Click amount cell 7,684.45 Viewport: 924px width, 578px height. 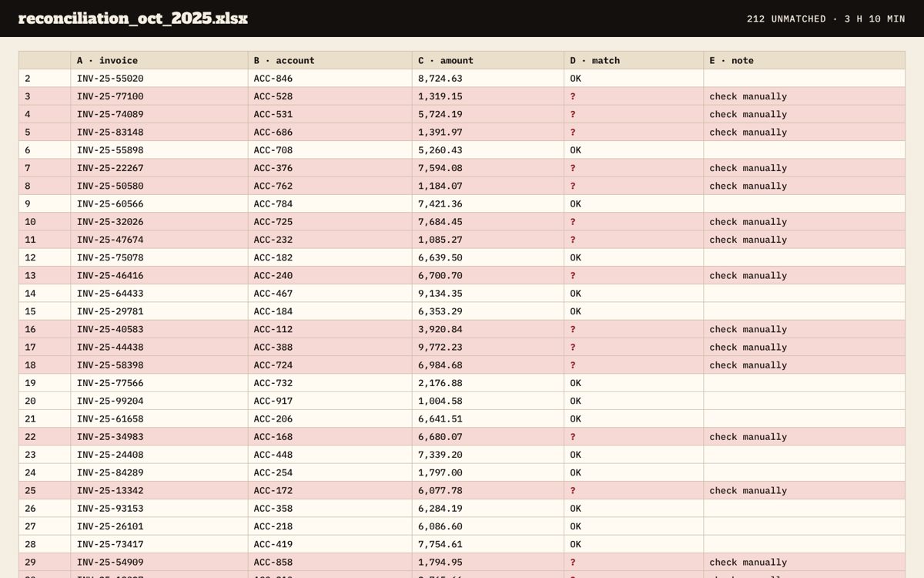pyautogui.click(x=488, y=222)
